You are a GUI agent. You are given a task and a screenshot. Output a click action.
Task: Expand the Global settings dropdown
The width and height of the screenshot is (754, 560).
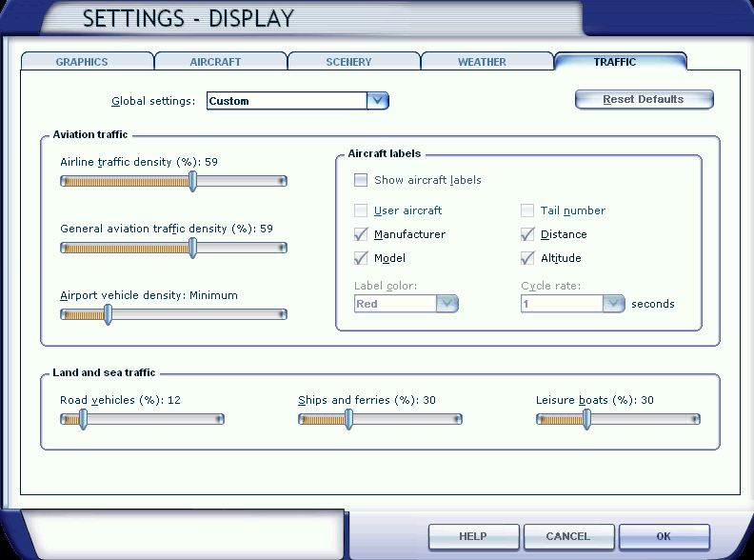tap(378, 101)
